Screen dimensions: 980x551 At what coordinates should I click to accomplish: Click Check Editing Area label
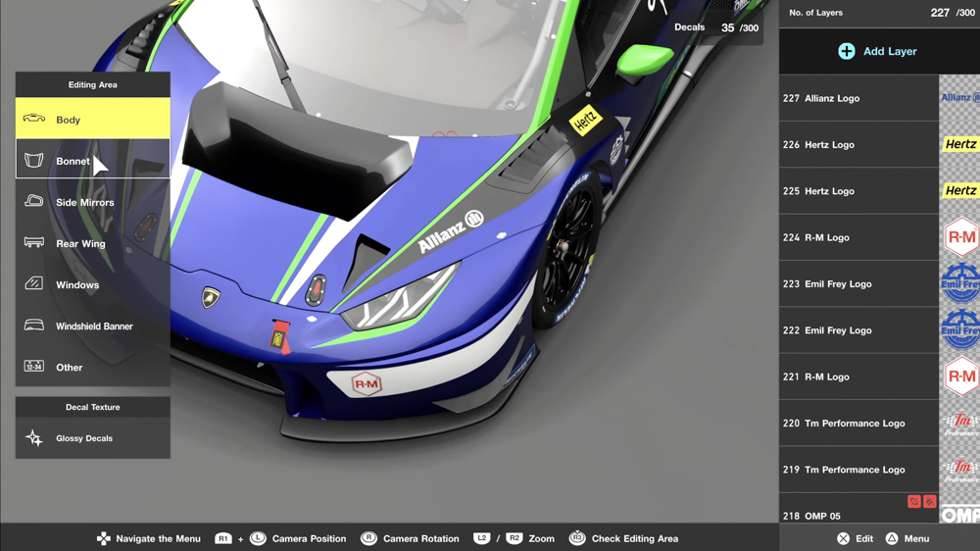(634, 538)
